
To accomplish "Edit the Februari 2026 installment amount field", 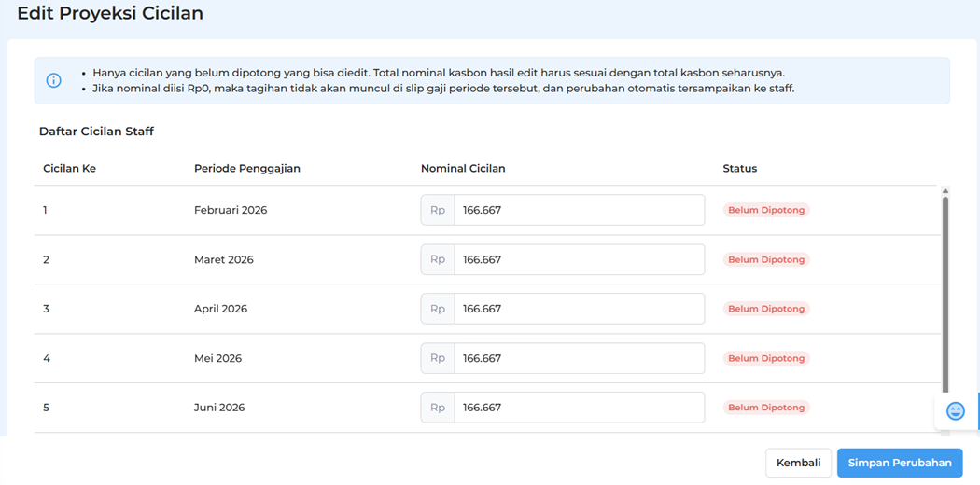I will [x=579, y=210].
